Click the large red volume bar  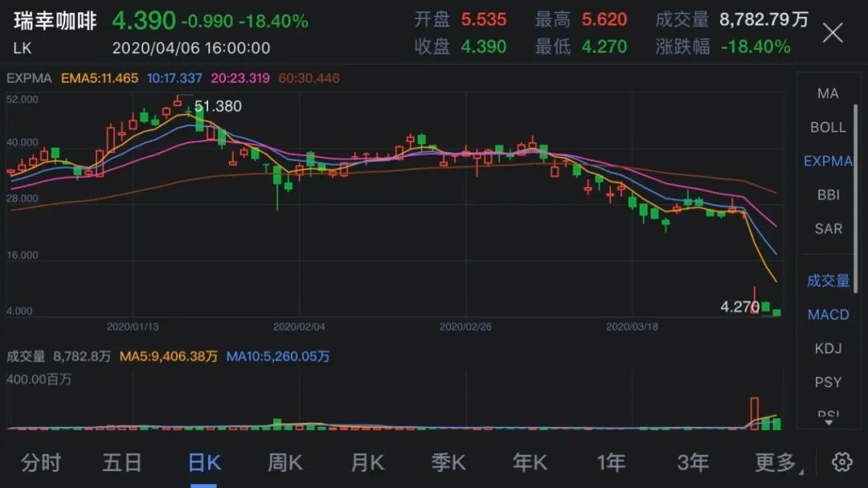click(x=754, y=413)
